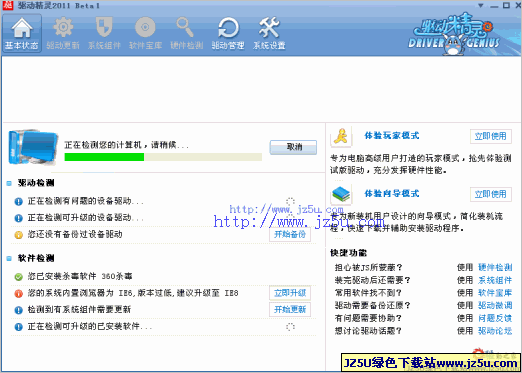Click info icon beside 正在检测可升级的已安装软件
This screenshot has width=522, height=373.
pyautogui.click(x=19, y=327)
